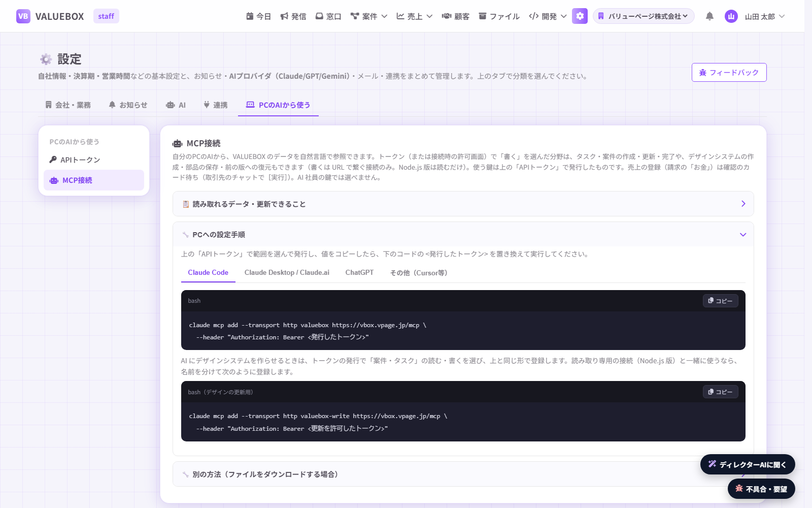Open the 今日 nav item
812x508 pixels.
pos(258,16)
